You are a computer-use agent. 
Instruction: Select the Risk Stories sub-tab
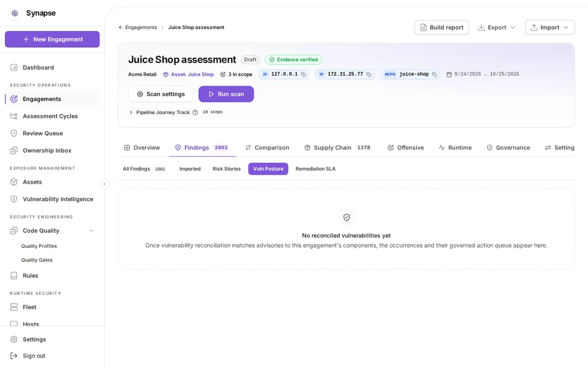coord(226,169)
